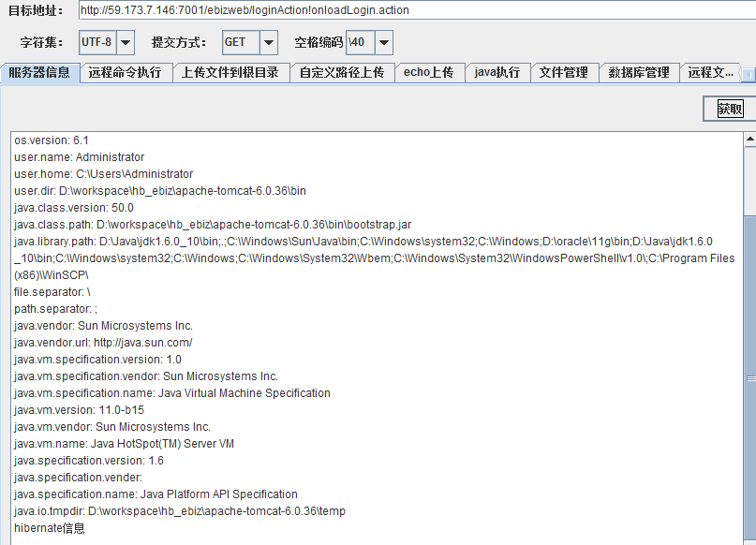Click the 'user.name: Administrator' line
756x545 pixels.
[x=79, y=157]
